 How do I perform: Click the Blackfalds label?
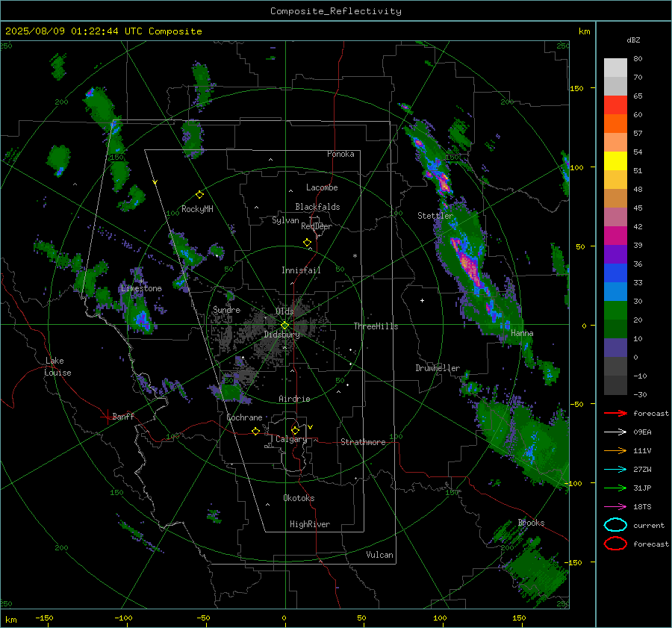[x=317, y=207]
